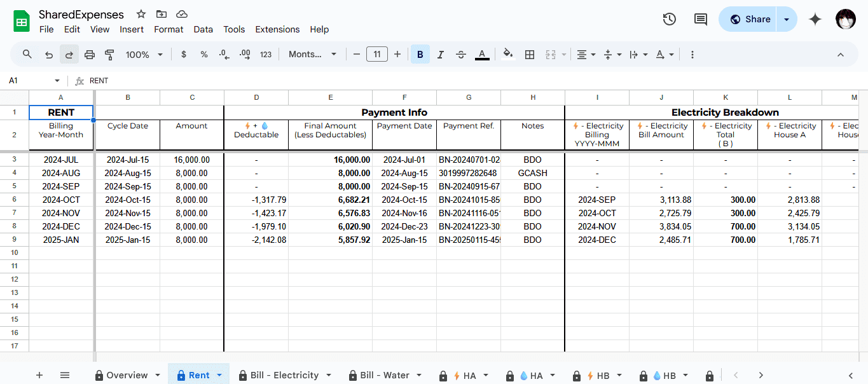Open the zoom level dropdown
868x384 pixels.
tap(144, 55)
